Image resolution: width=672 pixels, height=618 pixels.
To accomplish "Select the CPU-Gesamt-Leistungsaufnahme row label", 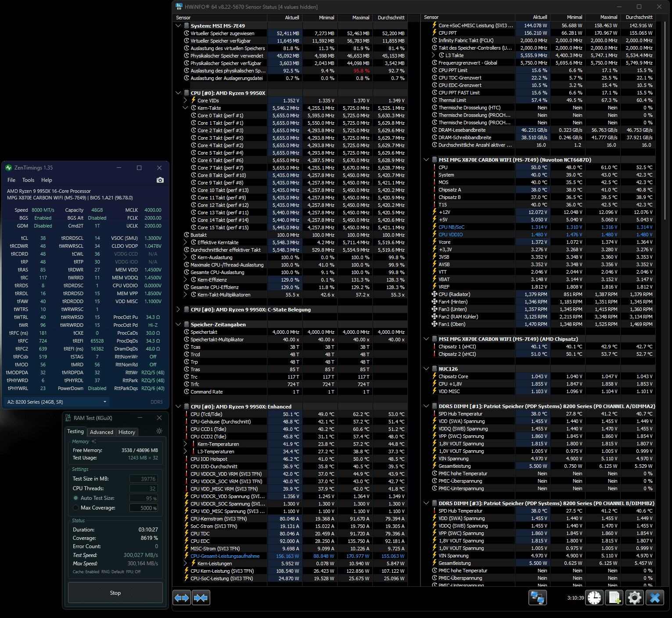I will (225, 556).
